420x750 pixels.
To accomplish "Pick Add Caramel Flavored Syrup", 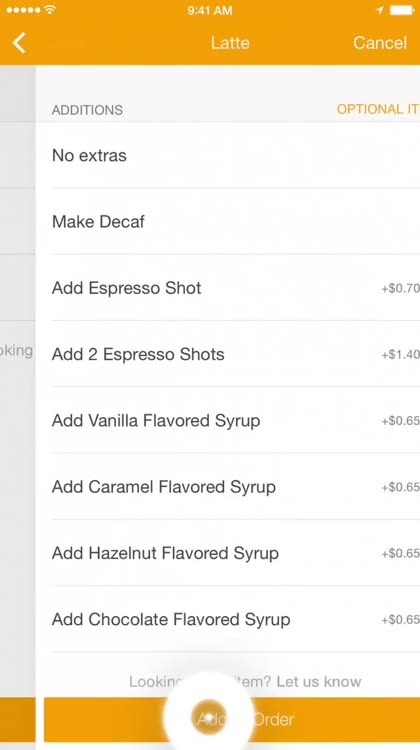I will 236,487.
